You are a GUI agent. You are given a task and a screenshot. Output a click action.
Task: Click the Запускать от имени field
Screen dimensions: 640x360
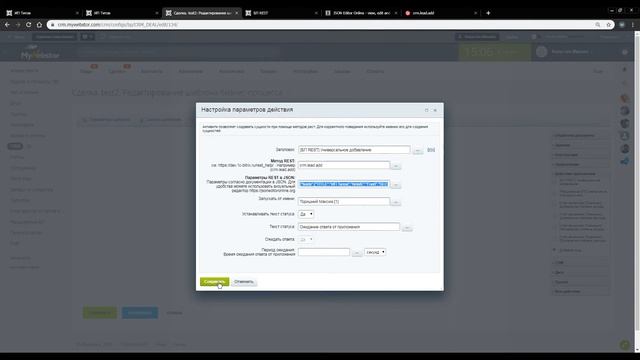point(344,202)
